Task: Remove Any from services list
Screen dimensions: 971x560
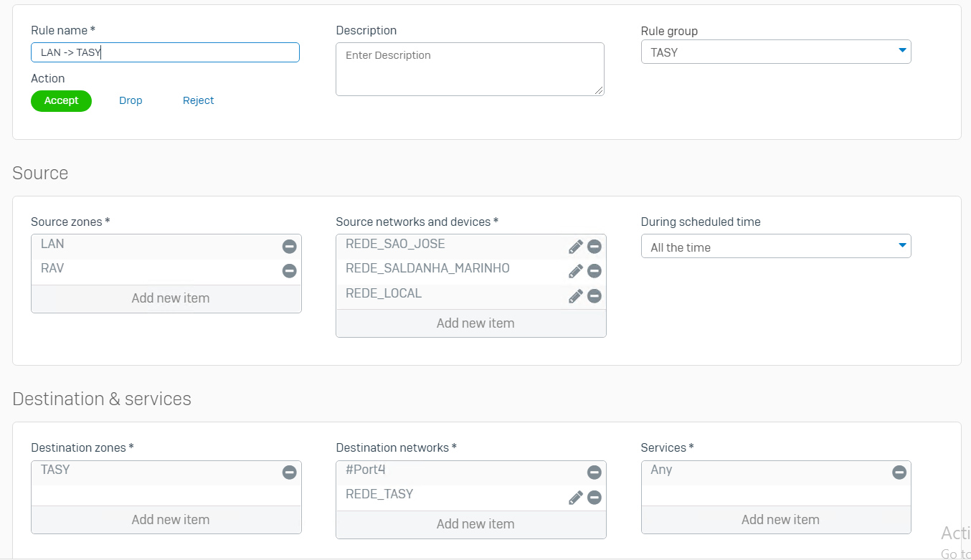Action: (x=899, y=473)
